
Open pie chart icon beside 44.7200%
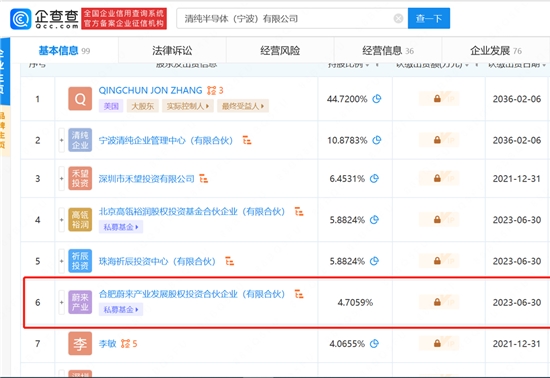point(377,99)
